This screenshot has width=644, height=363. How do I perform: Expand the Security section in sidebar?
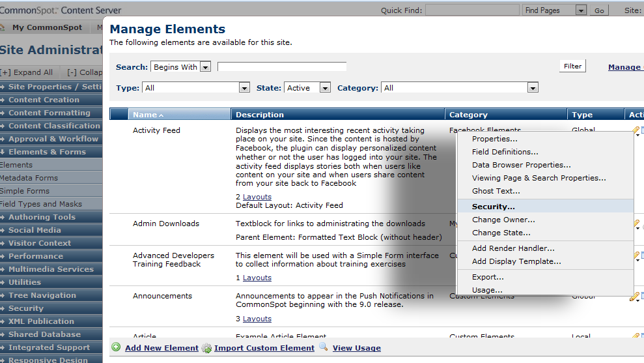pyautogui.click(x=51, y=308)
